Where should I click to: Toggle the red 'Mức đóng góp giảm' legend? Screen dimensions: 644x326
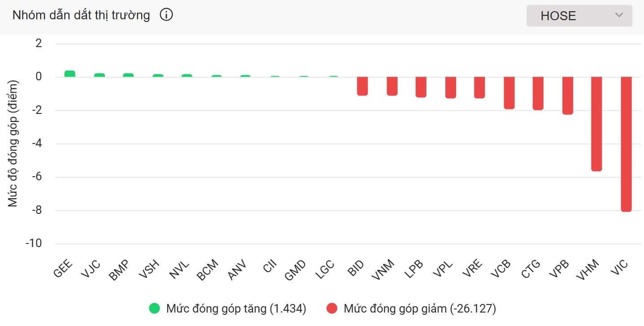[419, 309]
